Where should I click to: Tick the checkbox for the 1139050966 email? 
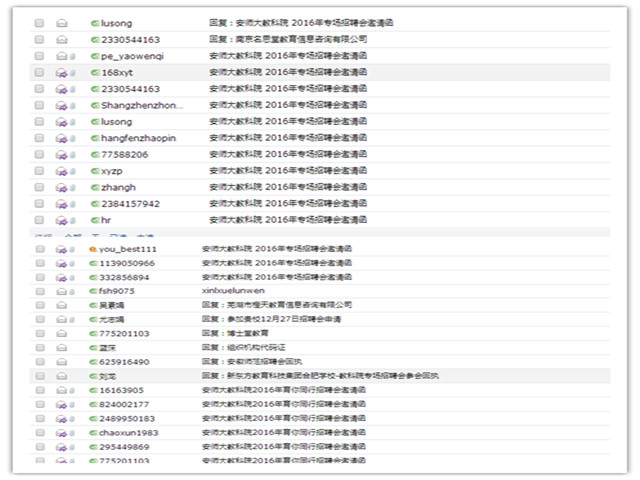tap(39, 263)
